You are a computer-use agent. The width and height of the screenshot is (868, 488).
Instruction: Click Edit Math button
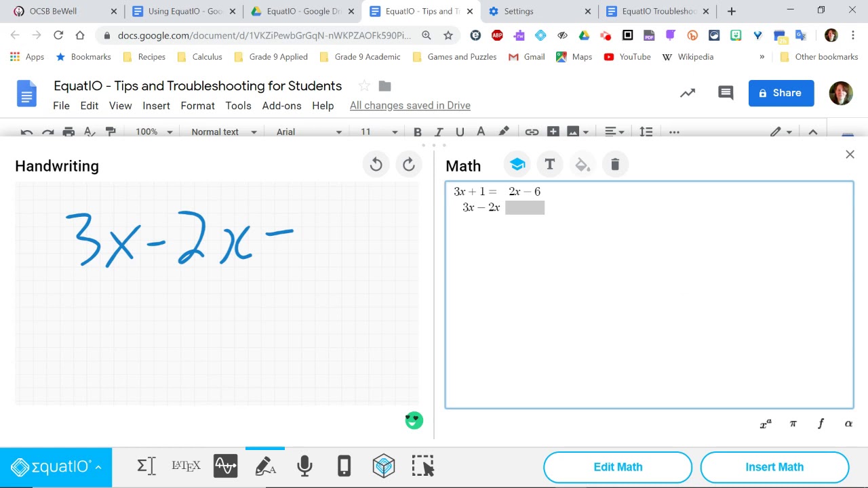click(x=618, y=467)
